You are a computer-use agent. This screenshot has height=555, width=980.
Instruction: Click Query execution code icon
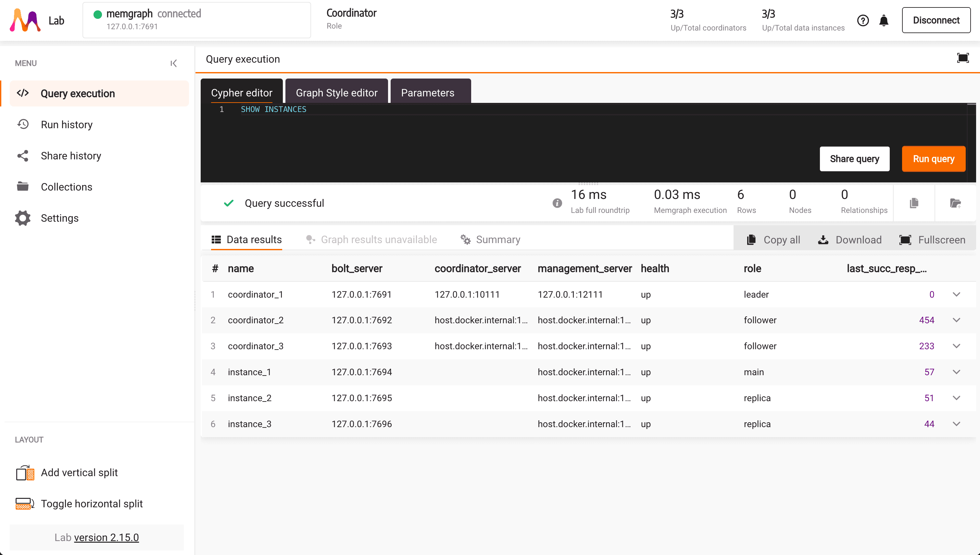(x=23, y=93)
